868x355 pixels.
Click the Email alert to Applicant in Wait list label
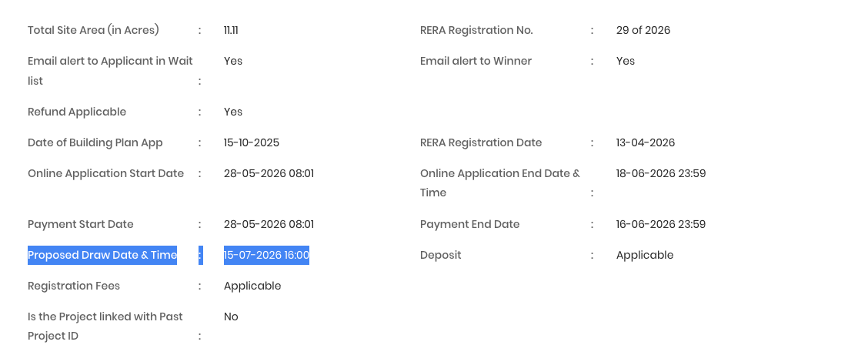110,71
